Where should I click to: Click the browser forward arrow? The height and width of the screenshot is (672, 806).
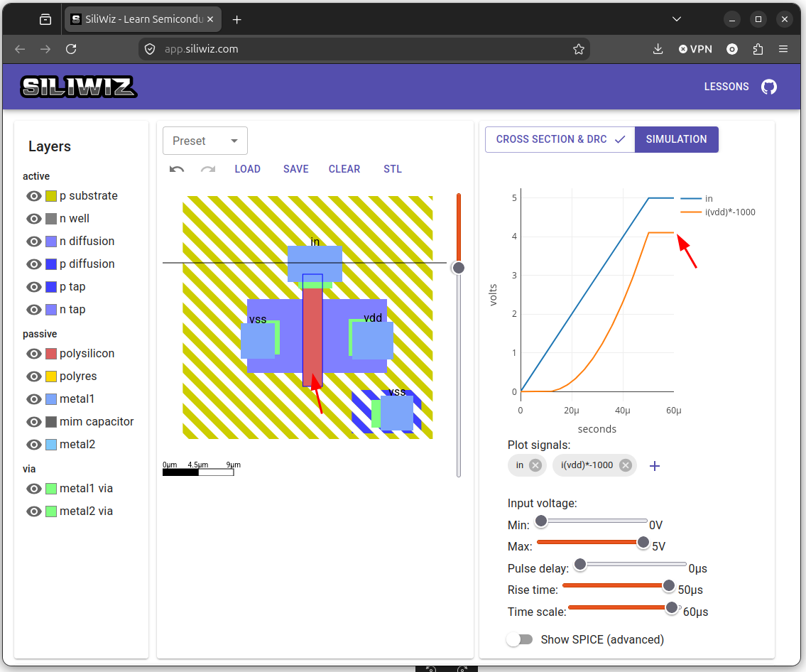pyautogui.click(x=45, y=49)
